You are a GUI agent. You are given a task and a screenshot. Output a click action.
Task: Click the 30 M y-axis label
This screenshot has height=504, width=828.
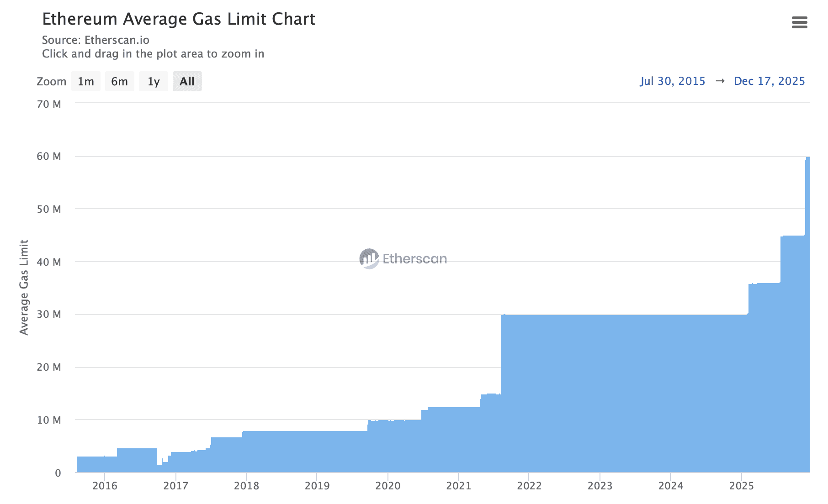click(x=49, y=315)
